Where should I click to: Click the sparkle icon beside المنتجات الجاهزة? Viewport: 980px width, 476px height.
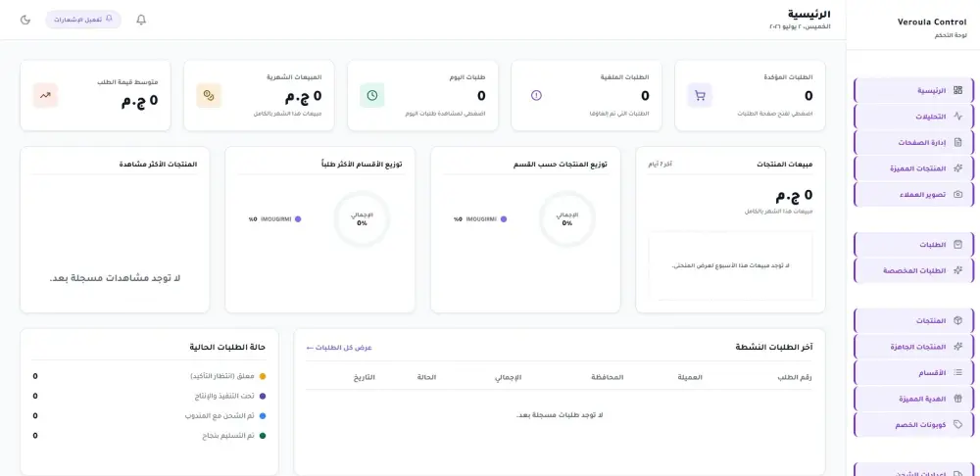point(958,347)
